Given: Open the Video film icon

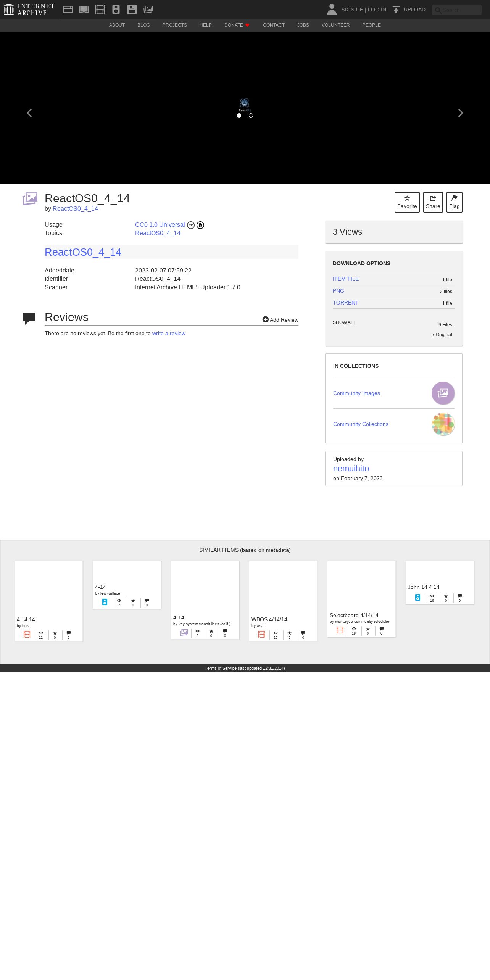Looking at the screenshot, I should [x=100, y=10].
